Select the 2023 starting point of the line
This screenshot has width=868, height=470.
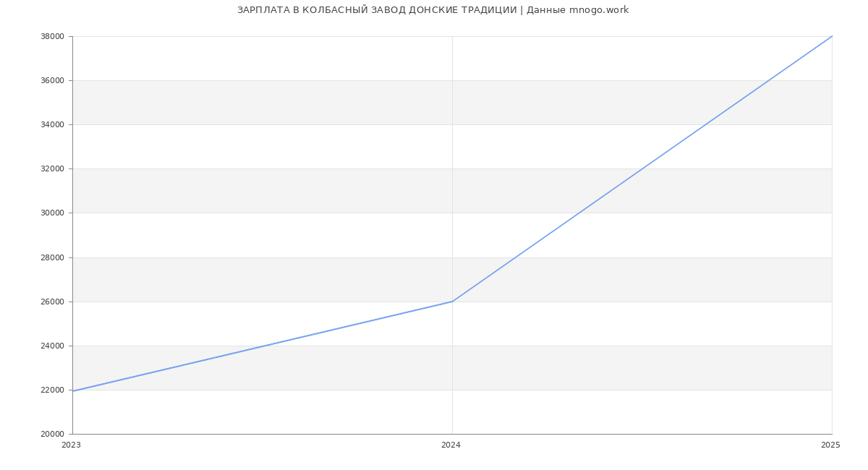coord(73,391)
